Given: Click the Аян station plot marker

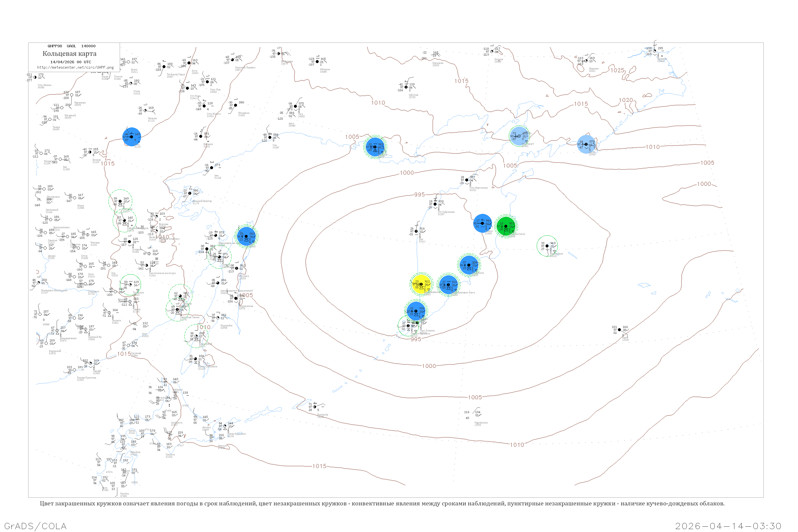Looking at the screenshot, I should click(x=212, y=168).
